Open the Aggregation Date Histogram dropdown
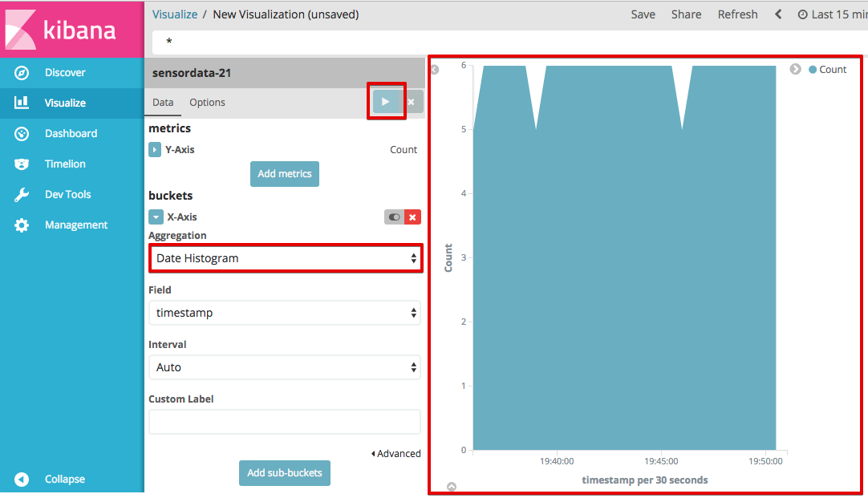 (x=285, y=258)
